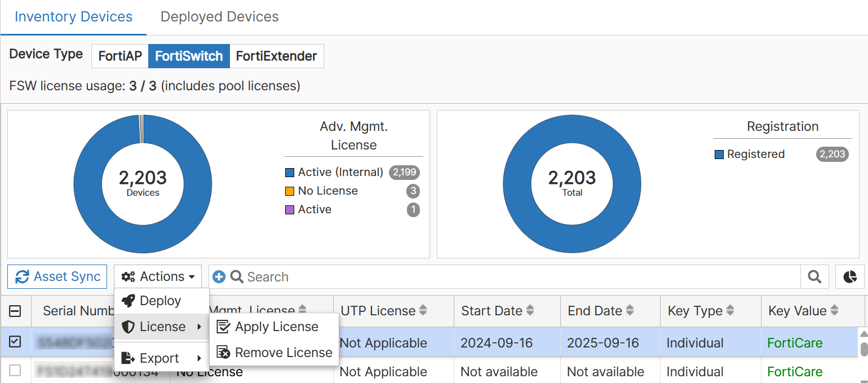868x383 pixels.
Task: Uncheck the selected first device row
Action: (15, 342)
